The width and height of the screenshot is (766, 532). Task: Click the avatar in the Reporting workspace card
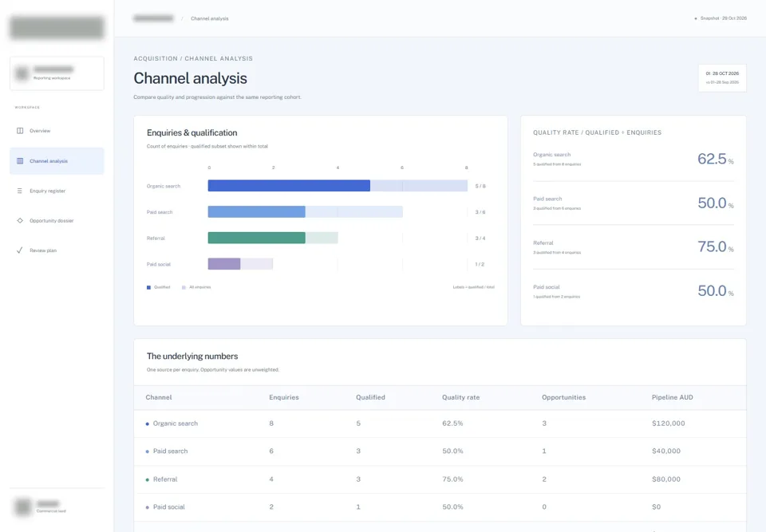click(x=22, y=73)
